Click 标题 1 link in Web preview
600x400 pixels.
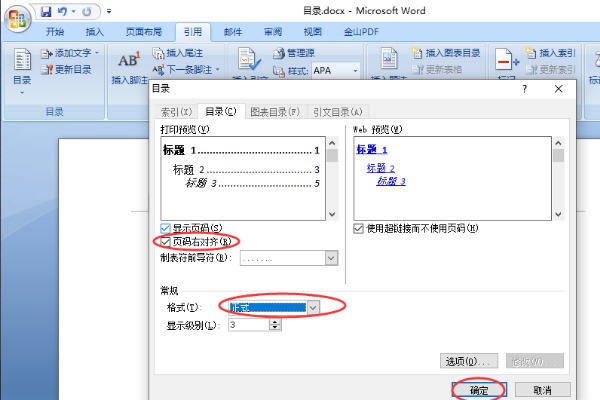pyautogui.click(x=372, y=148)
